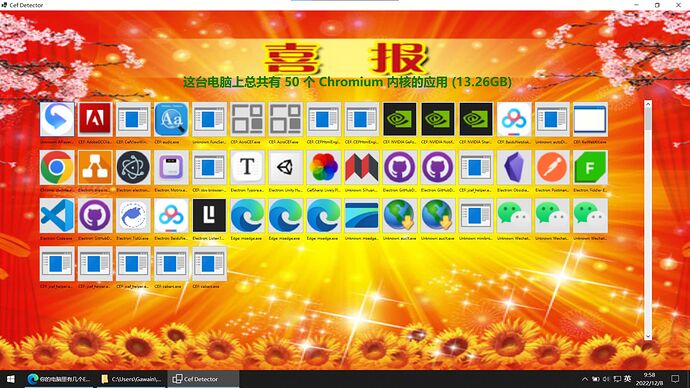Click the orange Postman icon
The height and width of the screenshot is (388, 690).
[552, 167]
